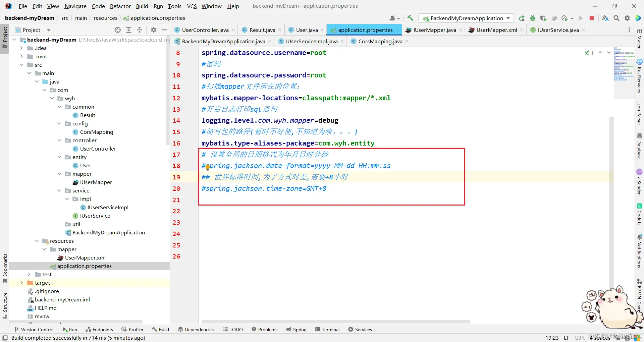Switch to the UserController.java tab

[x=205, y=30]
